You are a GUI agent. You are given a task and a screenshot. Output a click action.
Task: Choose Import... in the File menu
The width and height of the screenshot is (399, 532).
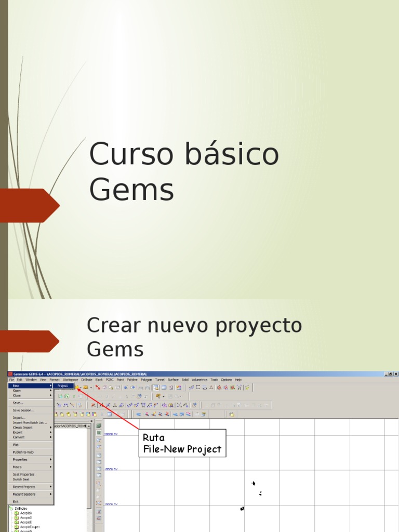[31, 418]
